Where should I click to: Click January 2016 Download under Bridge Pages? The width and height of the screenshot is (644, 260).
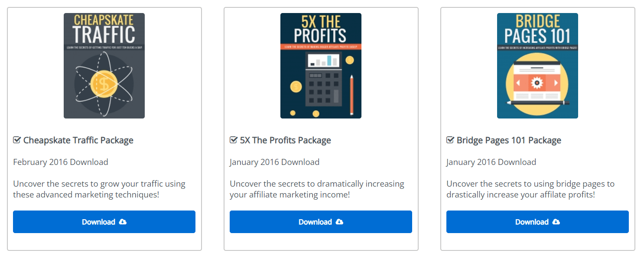click(491, 162)
